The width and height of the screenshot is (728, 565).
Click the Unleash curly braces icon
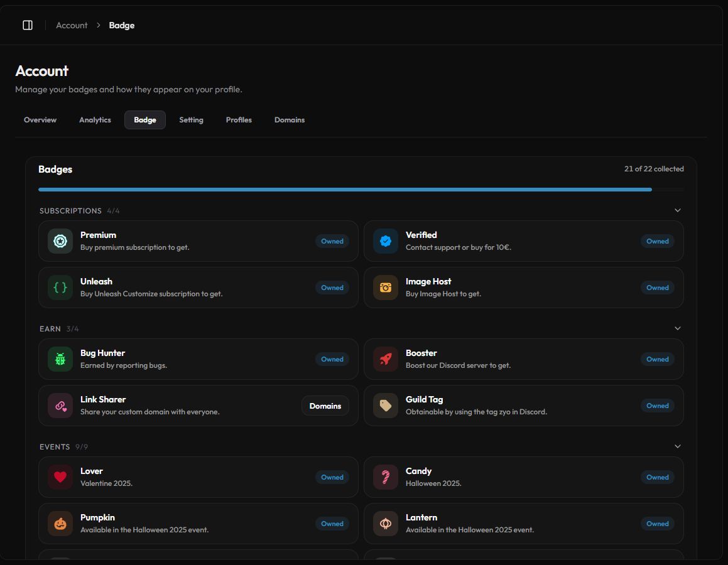coord(60,288)
